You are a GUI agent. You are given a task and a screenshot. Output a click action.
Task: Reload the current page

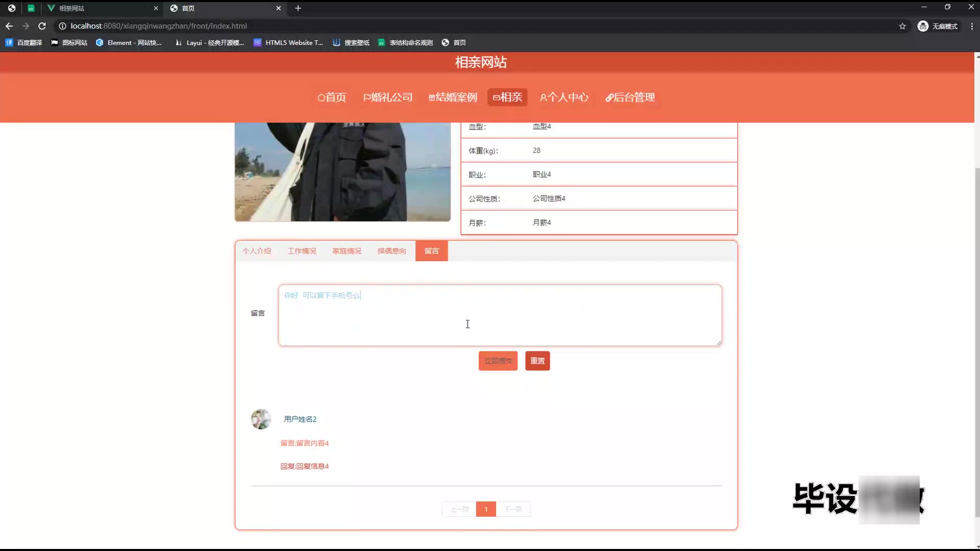pos(42,26)
